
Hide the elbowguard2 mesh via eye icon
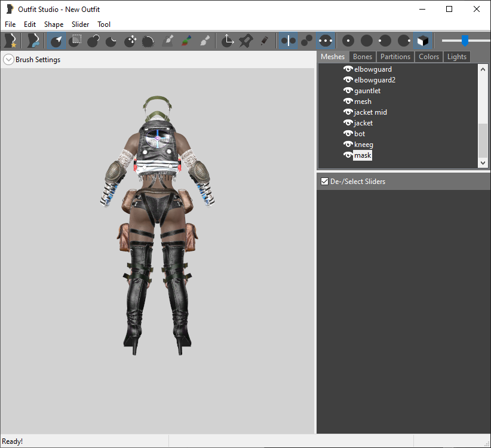[348, 80]
